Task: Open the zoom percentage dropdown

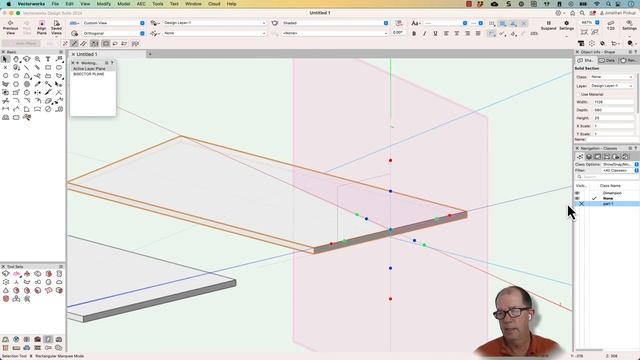Action: [590, 22]
